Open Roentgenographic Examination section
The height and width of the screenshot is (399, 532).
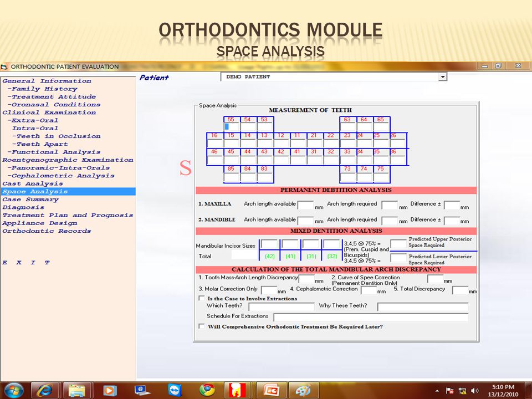[68, 160]
